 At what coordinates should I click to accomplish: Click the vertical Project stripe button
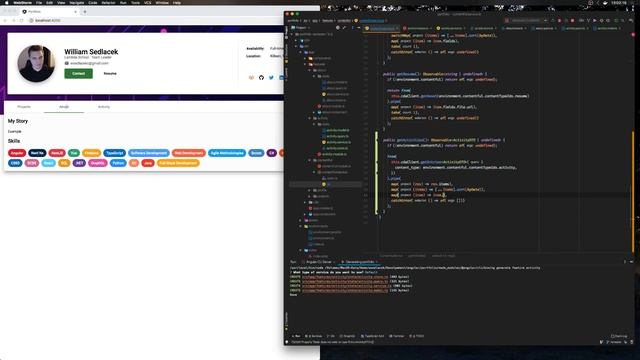point(287,32)
